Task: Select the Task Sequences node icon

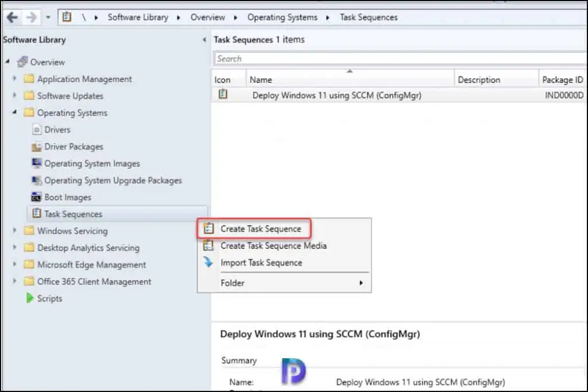Action: pyautogui.click(x=36, y=214)
